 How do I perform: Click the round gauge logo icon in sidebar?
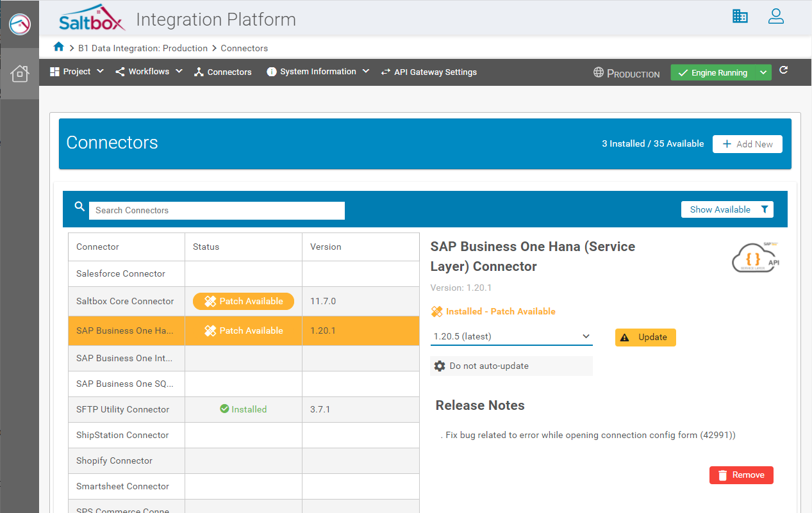pos(20,24)
